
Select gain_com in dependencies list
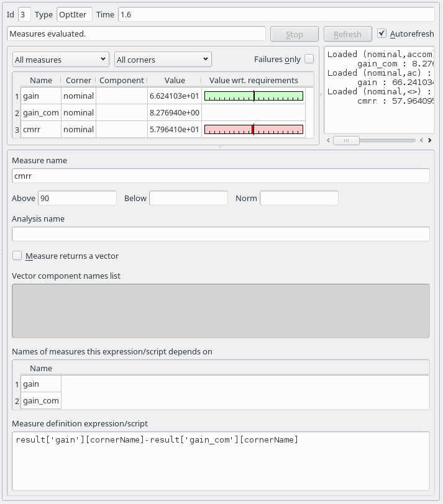pyautogui.click(x=41, y=401)
